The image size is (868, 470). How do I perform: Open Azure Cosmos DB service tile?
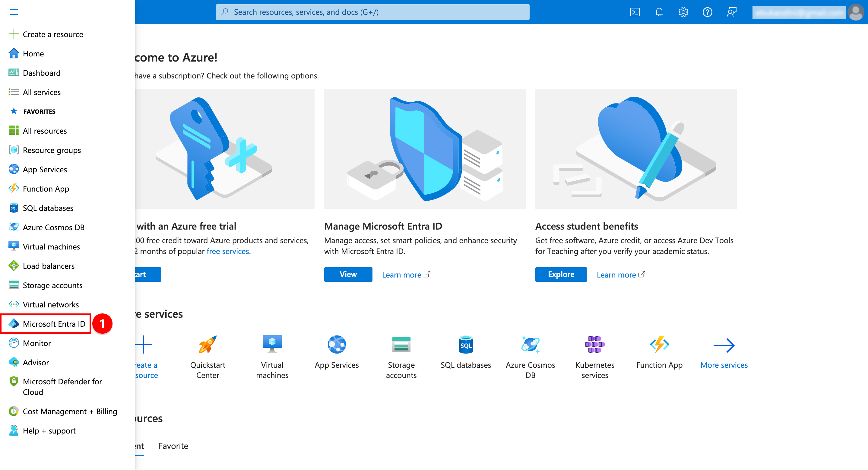click(530, 345)
